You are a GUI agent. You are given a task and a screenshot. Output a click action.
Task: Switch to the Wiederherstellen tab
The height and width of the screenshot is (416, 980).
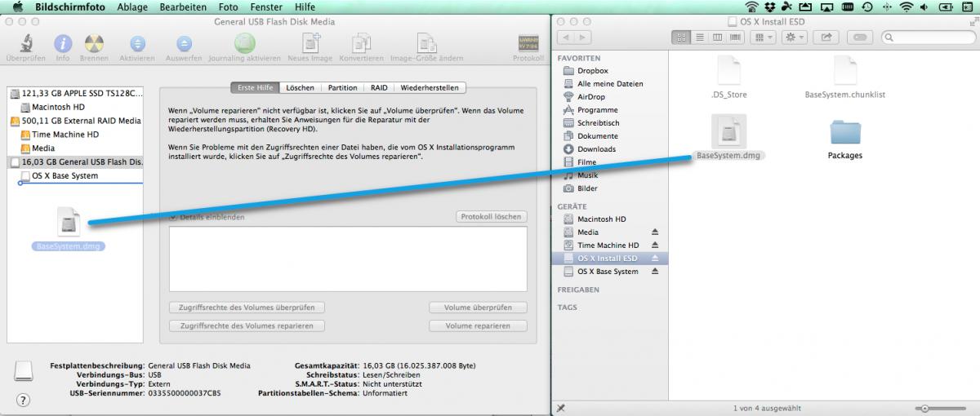click(x=430, y=87)
